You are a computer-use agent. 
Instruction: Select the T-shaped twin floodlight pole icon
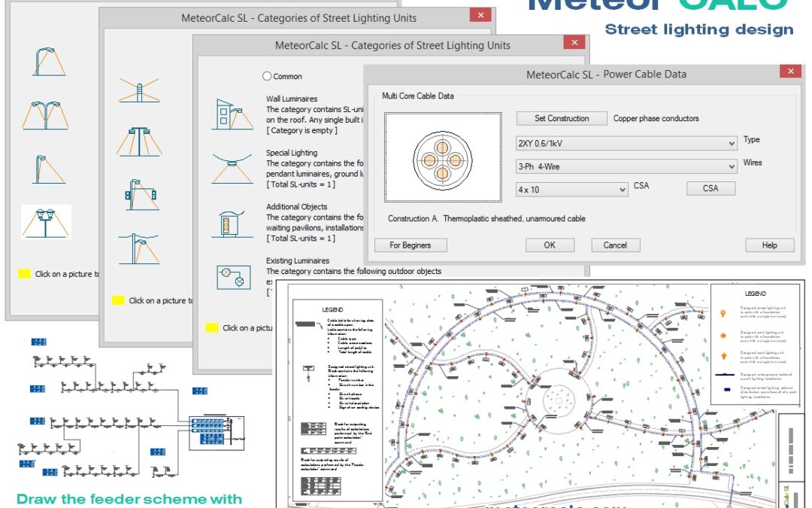coord(139,141)
